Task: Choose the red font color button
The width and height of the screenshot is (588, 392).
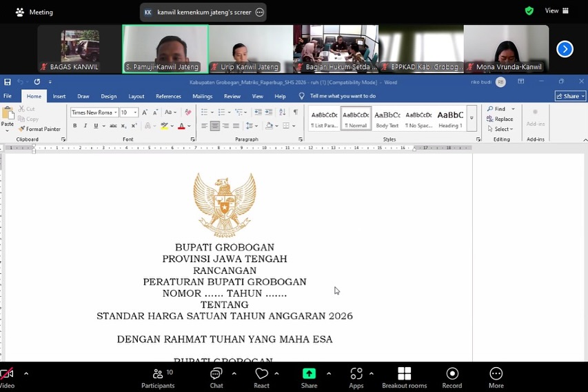Action: (181, 126)
